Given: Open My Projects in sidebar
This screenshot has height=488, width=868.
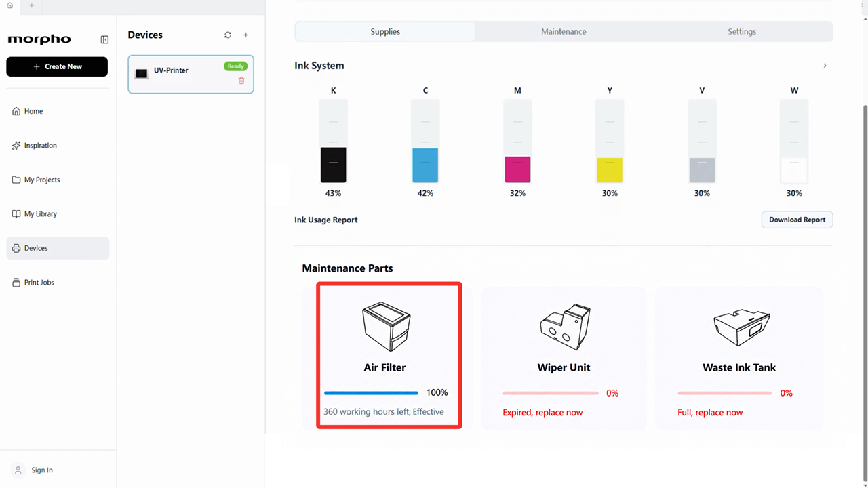Looking at the screenshot, I should point(58,180).
